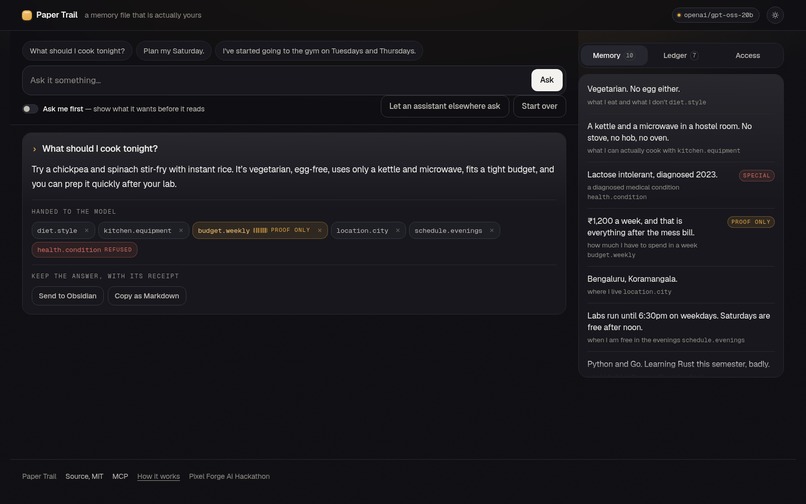Open the 'Labs run until 6:30pm' memory entry
Screen dimensions: 806x504
coord(681,327)
